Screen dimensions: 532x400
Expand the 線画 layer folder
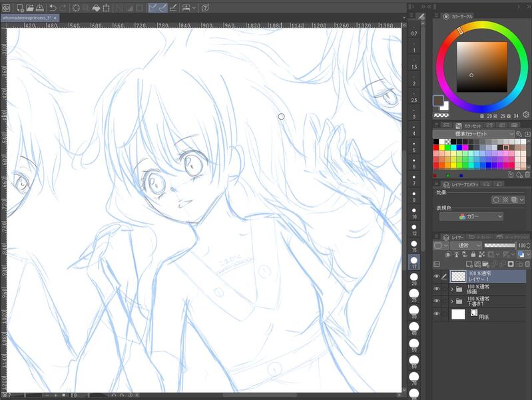(452, 289)
